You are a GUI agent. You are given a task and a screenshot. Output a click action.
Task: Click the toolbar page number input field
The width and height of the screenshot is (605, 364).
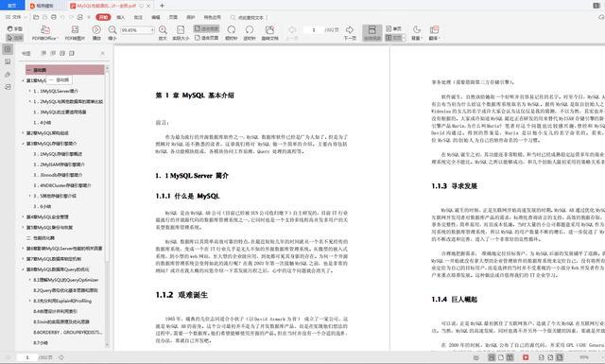[x=313, y=29]
